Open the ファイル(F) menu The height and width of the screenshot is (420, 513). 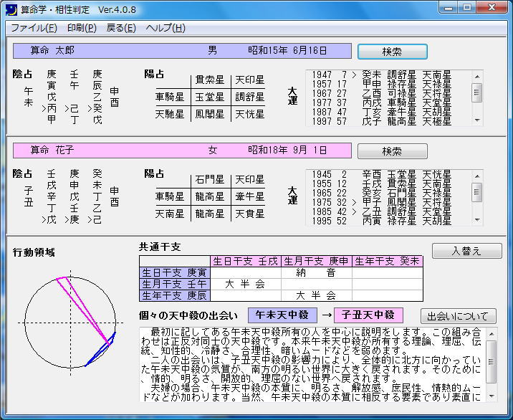click(34, 28)
